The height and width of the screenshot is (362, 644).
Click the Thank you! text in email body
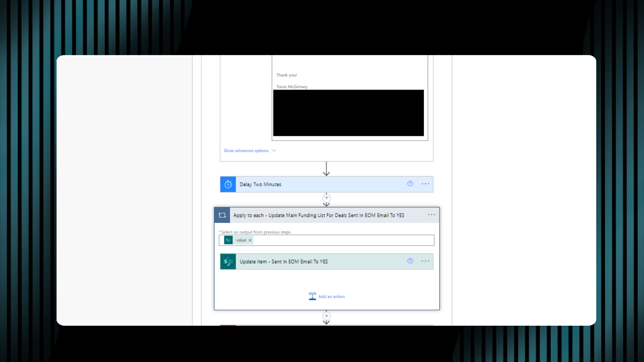tap(287, 75)
